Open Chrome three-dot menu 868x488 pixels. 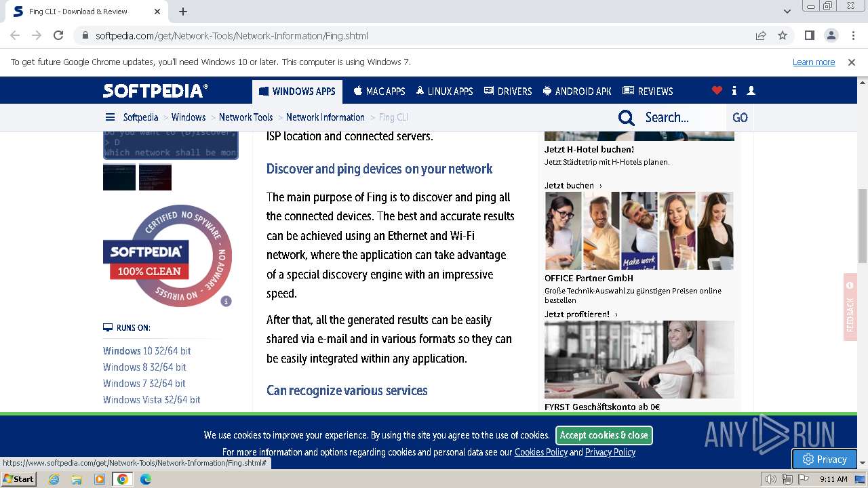tap(852, 36)
